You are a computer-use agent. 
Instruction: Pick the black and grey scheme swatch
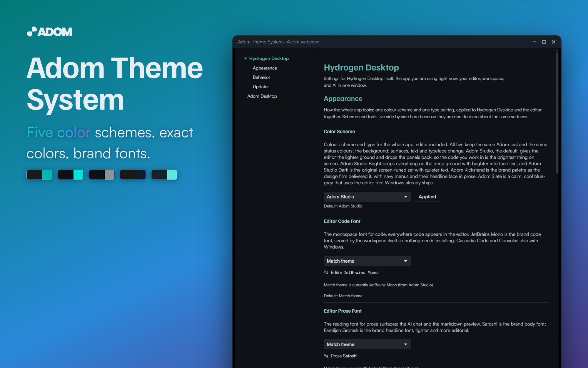(101, 175)
